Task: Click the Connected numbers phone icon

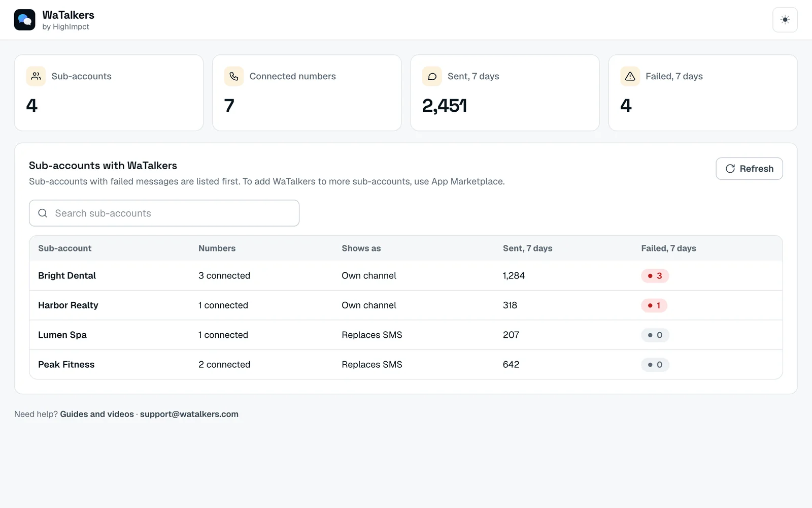Action: coord(234,76)
